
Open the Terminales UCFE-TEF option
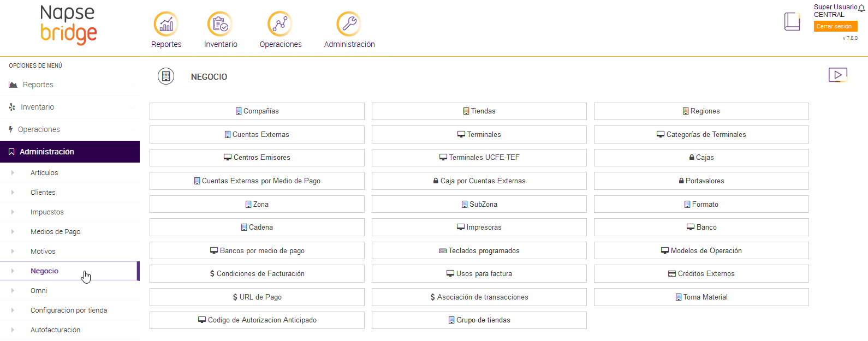479,158
